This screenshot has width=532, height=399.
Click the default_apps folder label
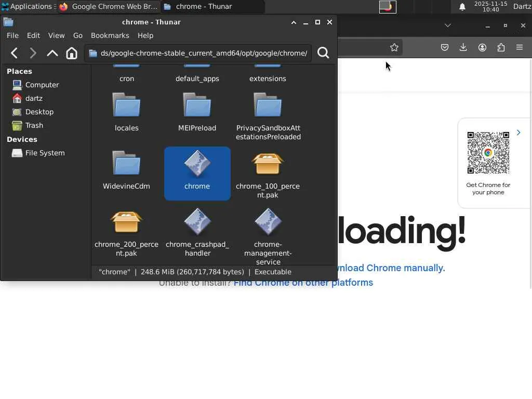[x=197, y=79]
